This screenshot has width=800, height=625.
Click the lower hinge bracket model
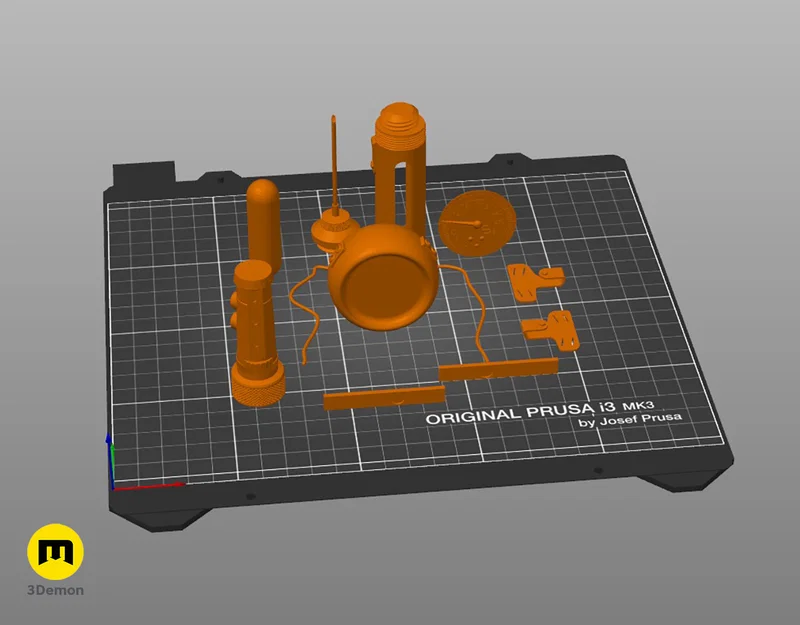548,330
